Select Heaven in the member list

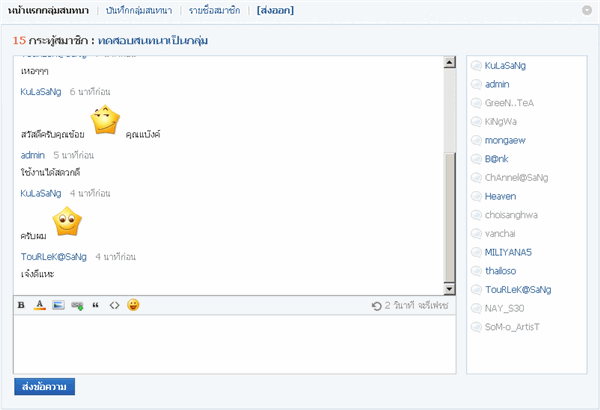pyautogui.click(x=501, y=196)
